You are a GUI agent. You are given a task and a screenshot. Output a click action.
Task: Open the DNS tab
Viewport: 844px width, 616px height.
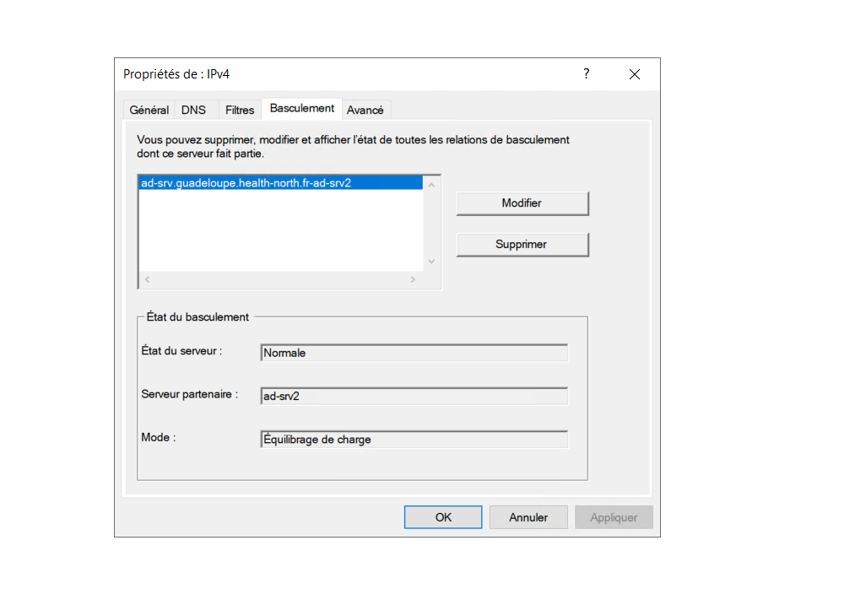click(x=194, y=110)
